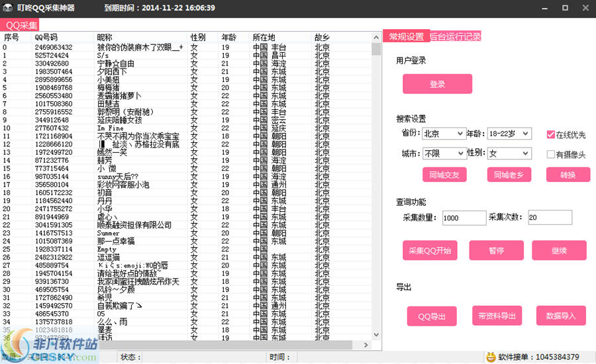This screenshot has width=596, height=364.
Task: Click the 序号 column header
Action: 17,37
